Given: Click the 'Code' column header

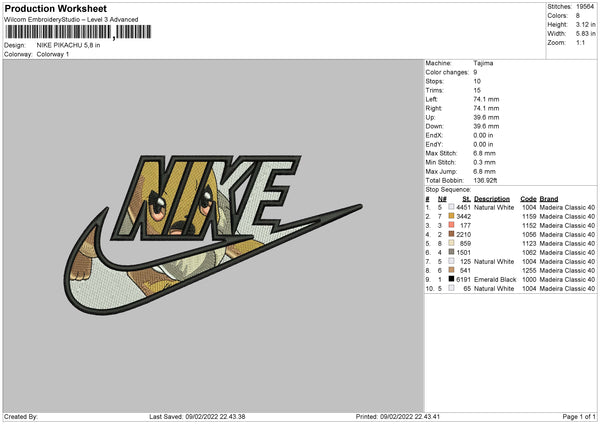Looking at the screenshot, I should point(528,199).
